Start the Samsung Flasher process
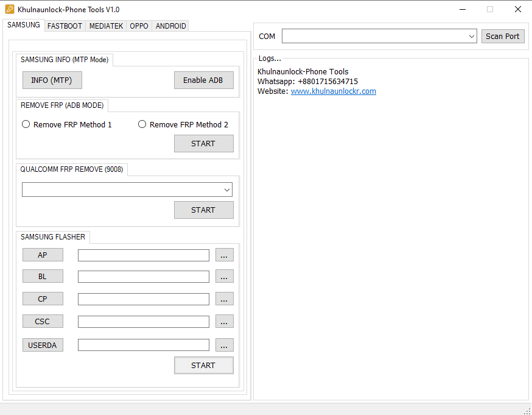Image resolution: width=532 pixels, height=415 pixels. coord(203,366)
